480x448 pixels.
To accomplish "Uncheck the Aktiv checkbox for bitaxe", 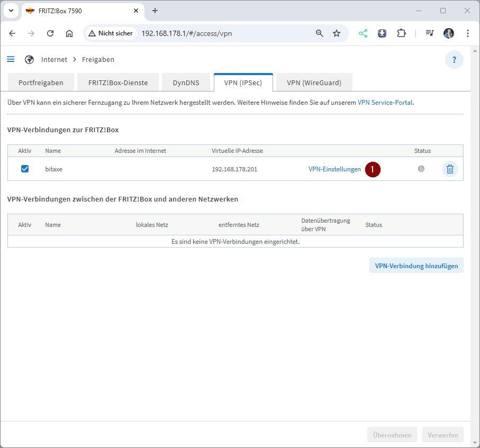I will tap(25, 169).
